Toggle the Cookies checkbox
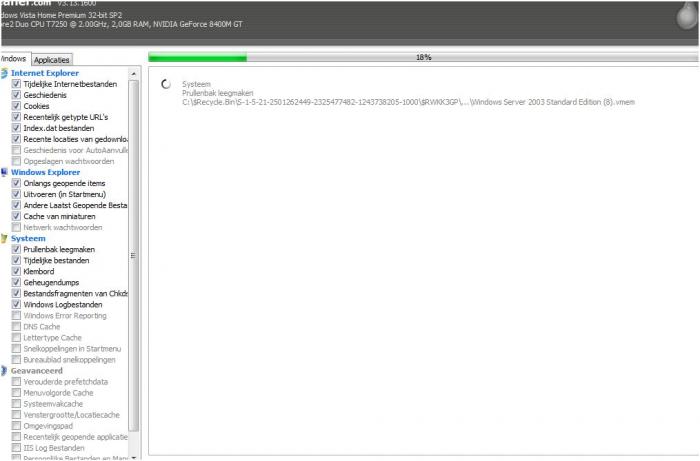This screenshot has width=700, height=461. (x=17, y=106)
